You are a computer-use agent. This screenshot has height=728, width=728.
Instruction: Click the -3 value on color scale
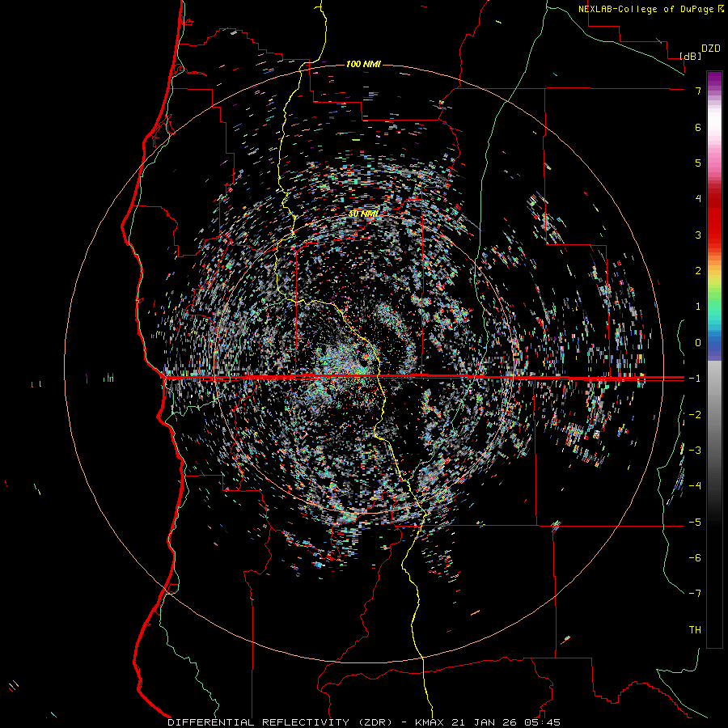[x=695, y=451]
